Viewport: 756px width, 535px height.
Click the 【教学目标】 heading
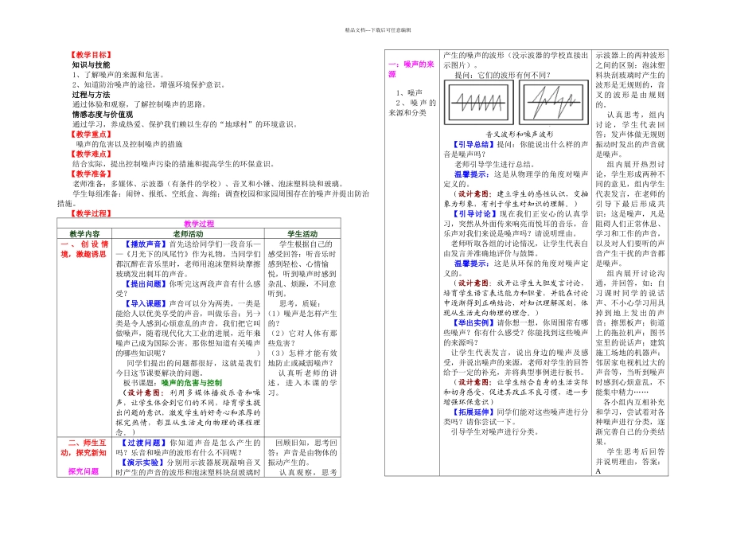(x=92, y=55)
